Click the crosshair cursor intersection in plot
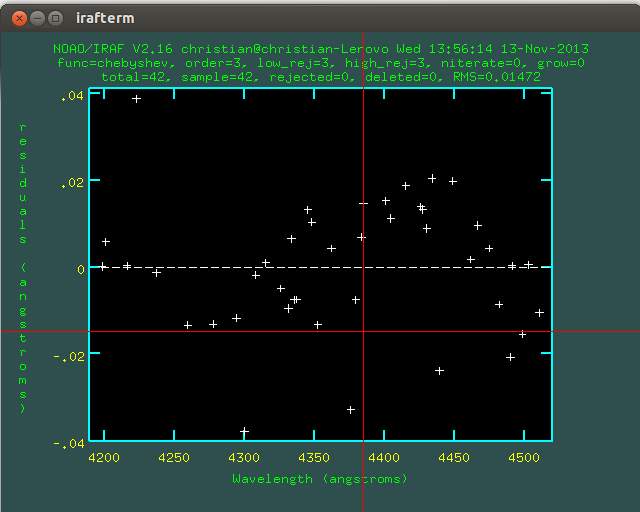Viewport: 640px width, 512px height. [x=363, y=331]
